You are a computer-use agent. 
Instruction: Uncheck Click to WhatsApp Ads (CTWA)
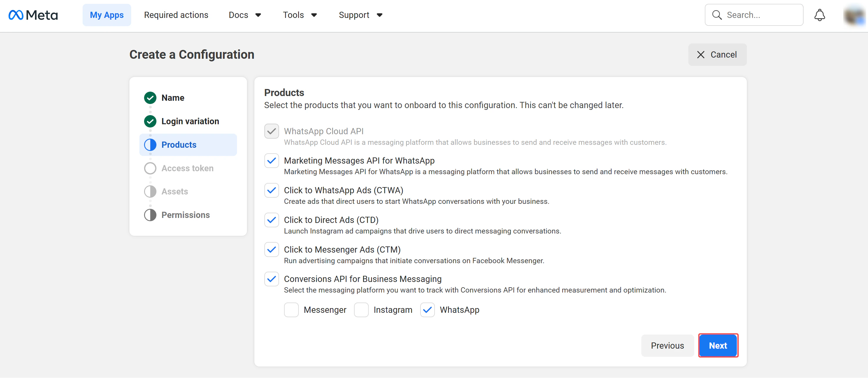coord(271,191)
